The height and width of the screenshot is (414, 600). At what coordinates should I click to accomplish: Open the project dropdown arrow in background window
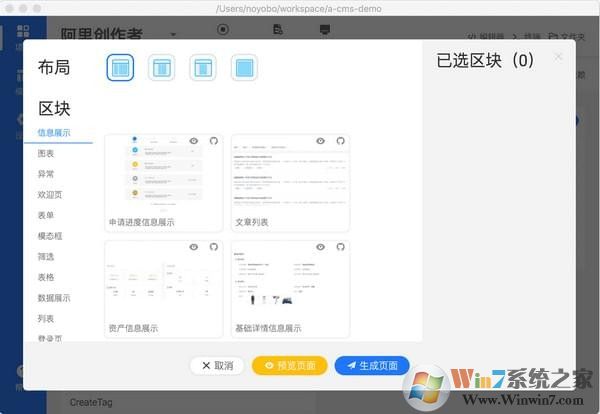click(173, 34)
